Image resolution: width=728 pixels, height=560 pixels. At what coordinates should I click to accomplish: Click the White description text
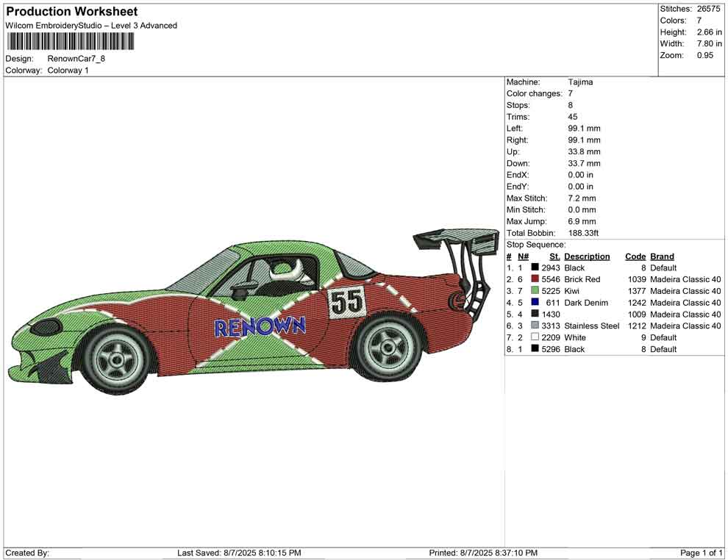click(x=575, y=337)
